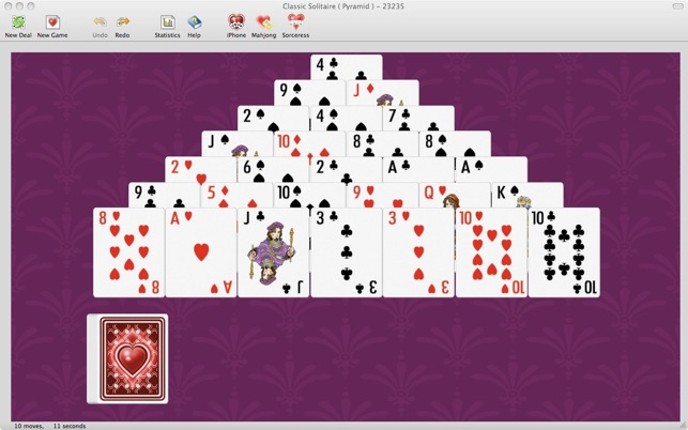Open the Mahjong game icon
688x430 pixels.
pyautogui.click(x=264, y=26)
